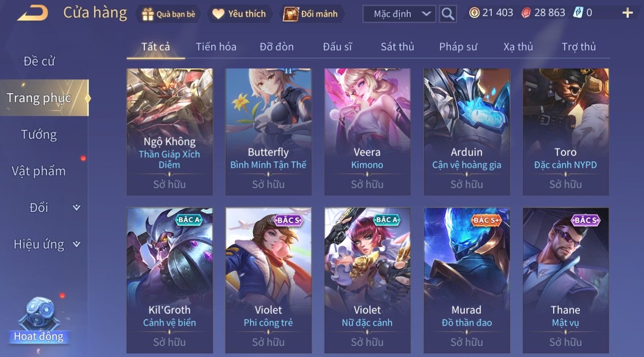Tap the gold coin balance icon

click(x=474, y=13)
